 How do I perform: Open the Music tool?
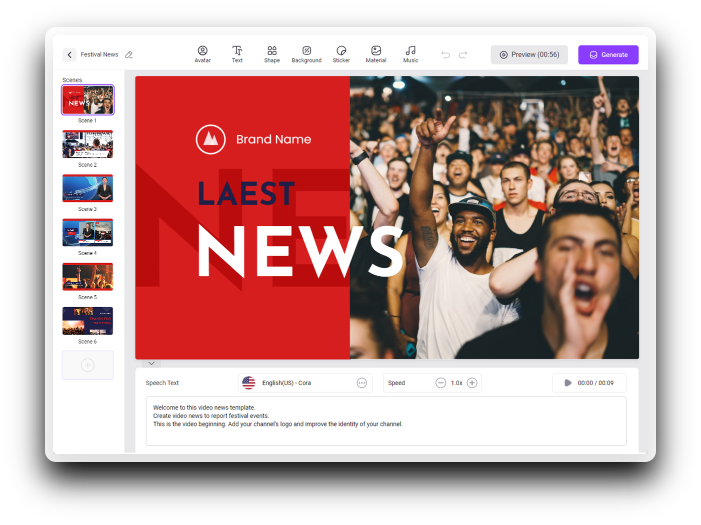(x=410, y=54)
